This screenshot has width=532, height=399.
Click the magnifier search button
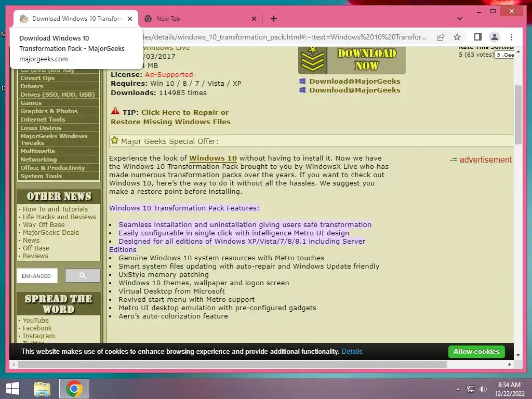click(83, 275)
